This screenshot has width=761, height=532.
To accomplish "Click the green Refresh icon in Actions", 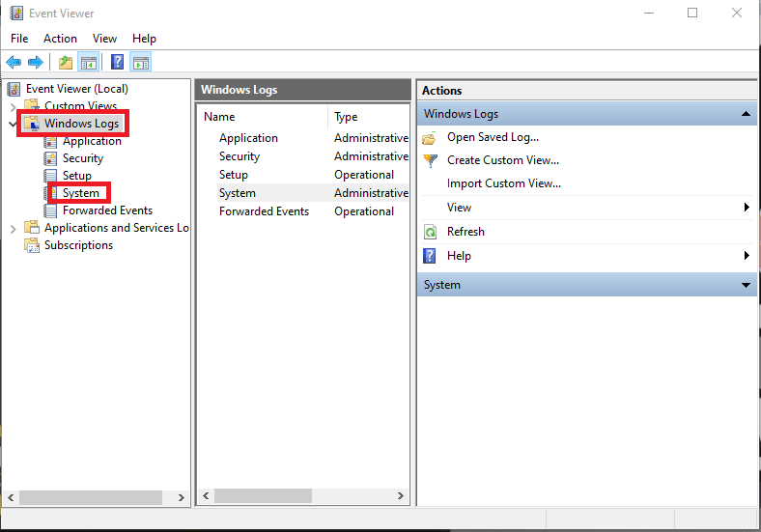I will tap(430, 232).
